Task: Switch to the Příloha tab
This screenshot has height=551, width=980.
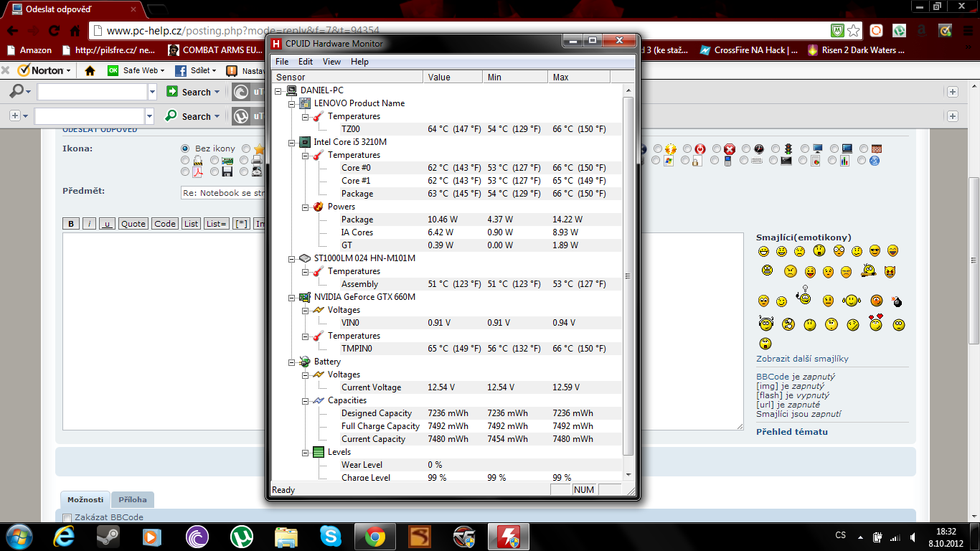Action: (133, 500)
